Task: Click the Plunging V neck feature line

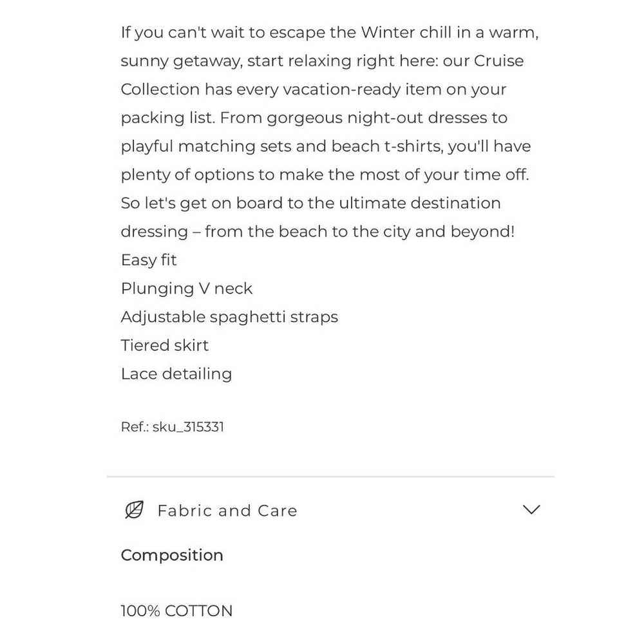Action: tap(187, 289)
